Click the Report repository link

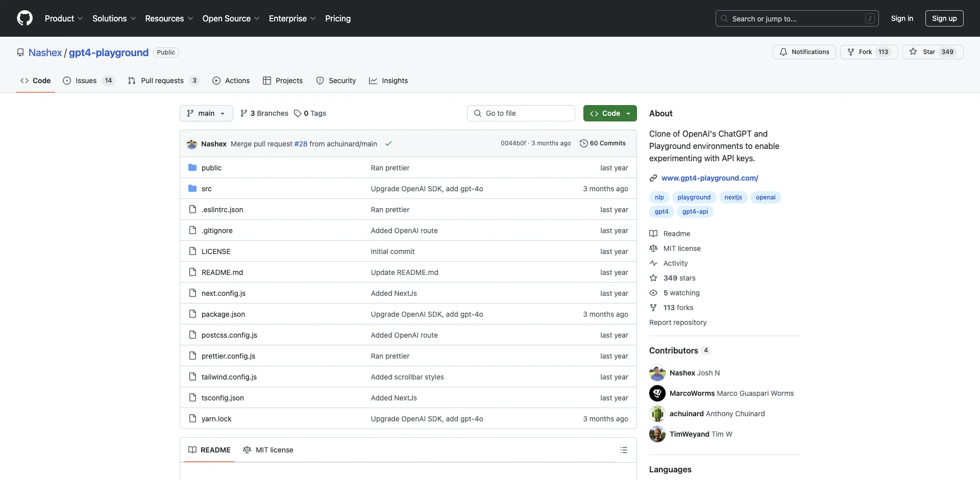point(678,322)
